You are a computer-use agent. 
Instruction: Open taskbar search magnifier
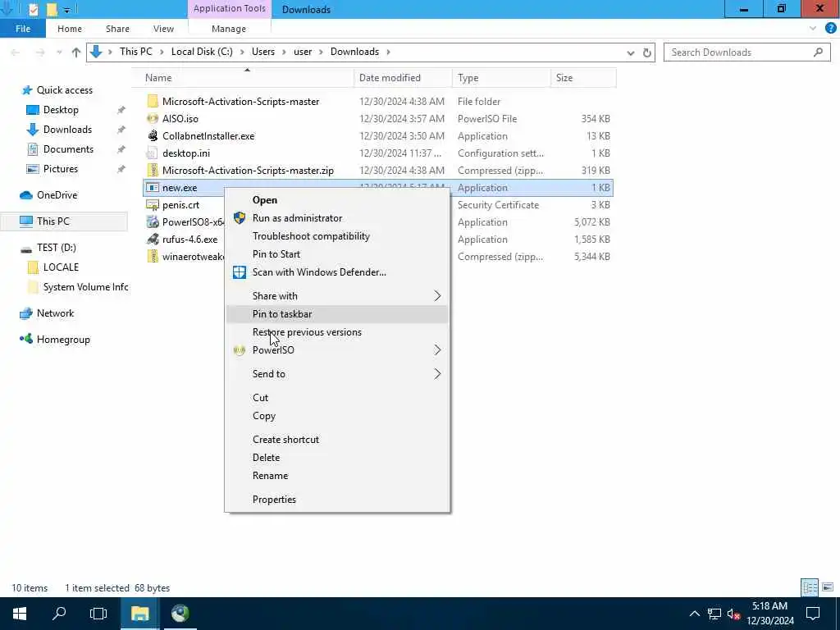click(x=59, y=614)
